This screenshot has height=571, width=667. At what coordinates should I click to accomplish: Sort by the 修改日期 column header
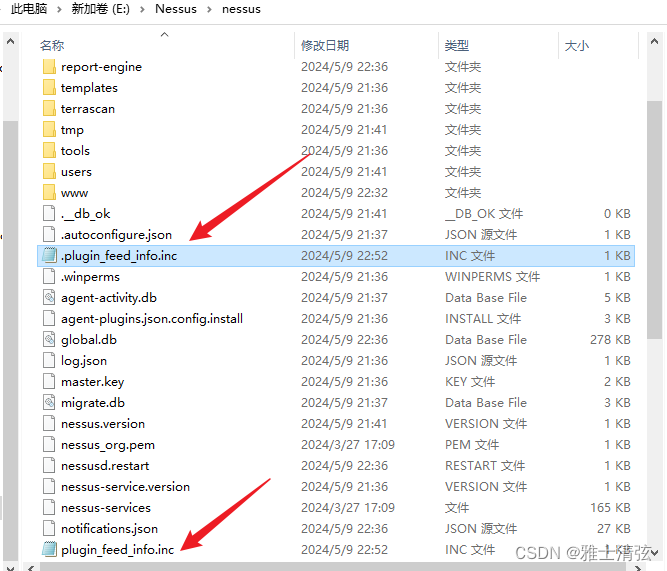pos(325,46)
